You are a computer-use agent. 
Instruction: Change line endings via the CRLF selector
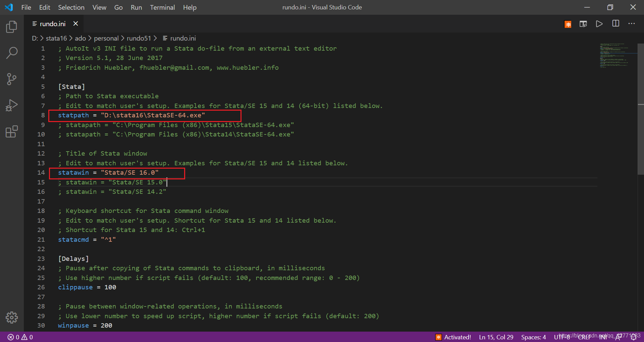click(584, 337)
